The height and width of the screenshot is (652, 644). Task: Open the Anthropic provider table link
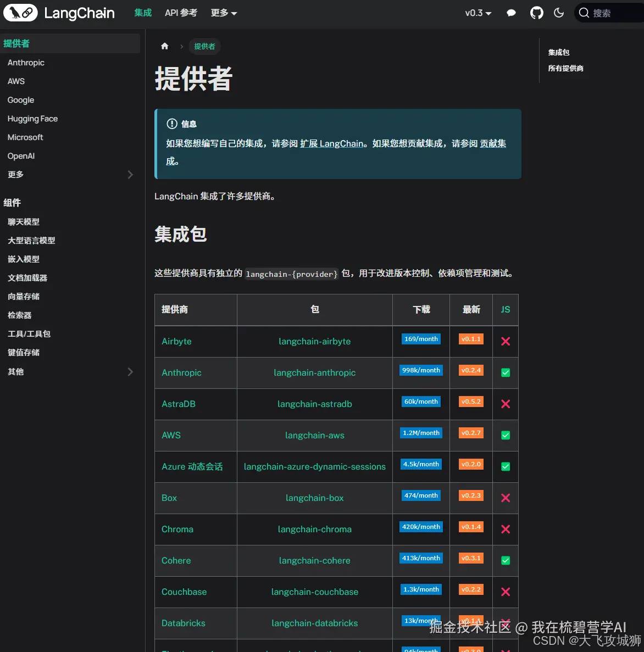pyautogui.click(x=181, y=372)
